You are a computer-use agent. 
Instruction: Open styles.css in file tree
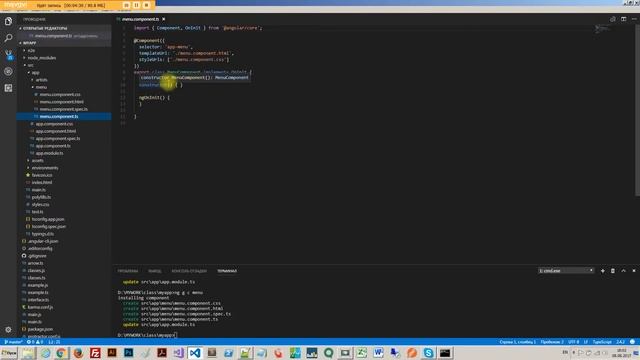click(x=40, y=204)
